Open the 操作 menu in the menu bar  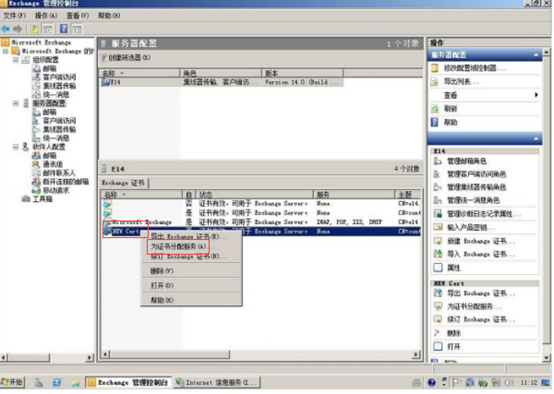tap(46, 16)
